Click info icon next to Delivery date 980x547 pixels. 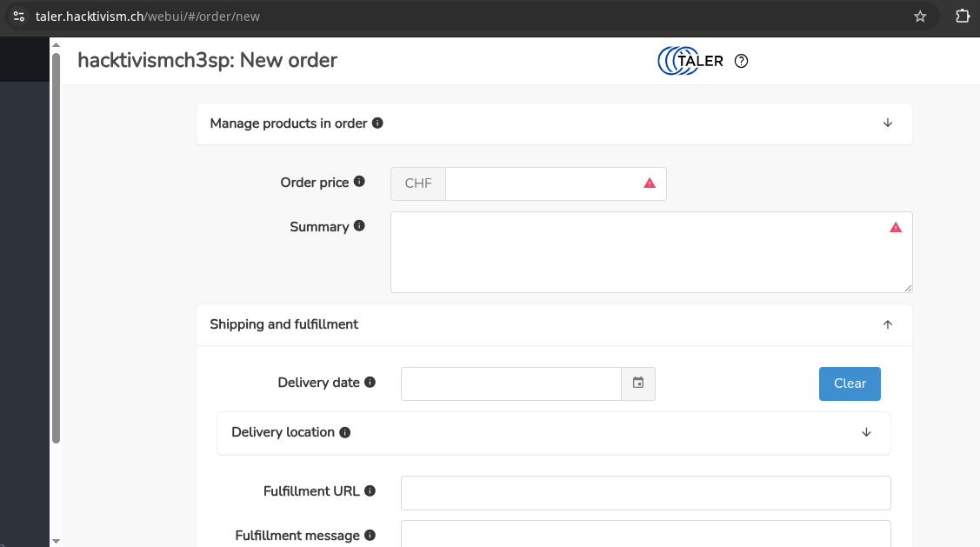[x=370, y=383]
